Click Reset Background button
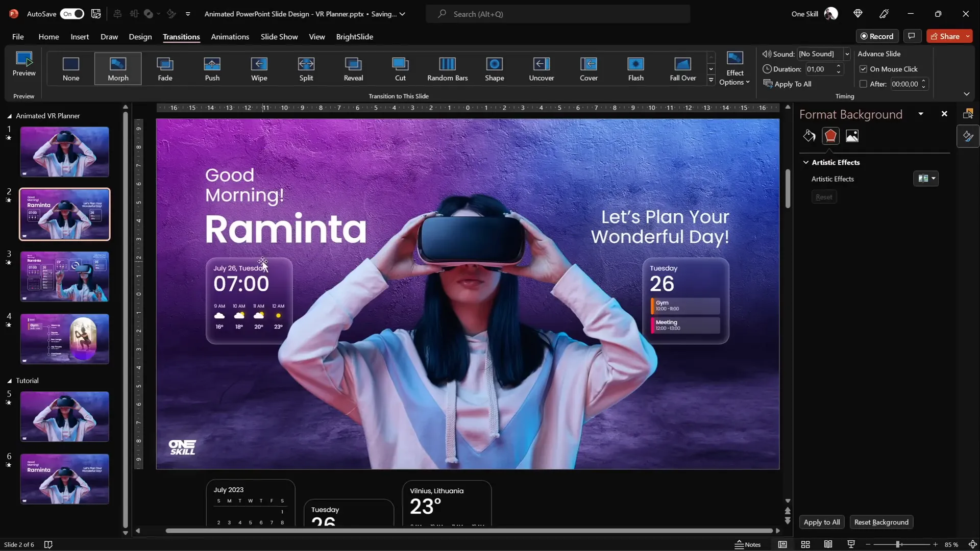 tap(881, 522)
